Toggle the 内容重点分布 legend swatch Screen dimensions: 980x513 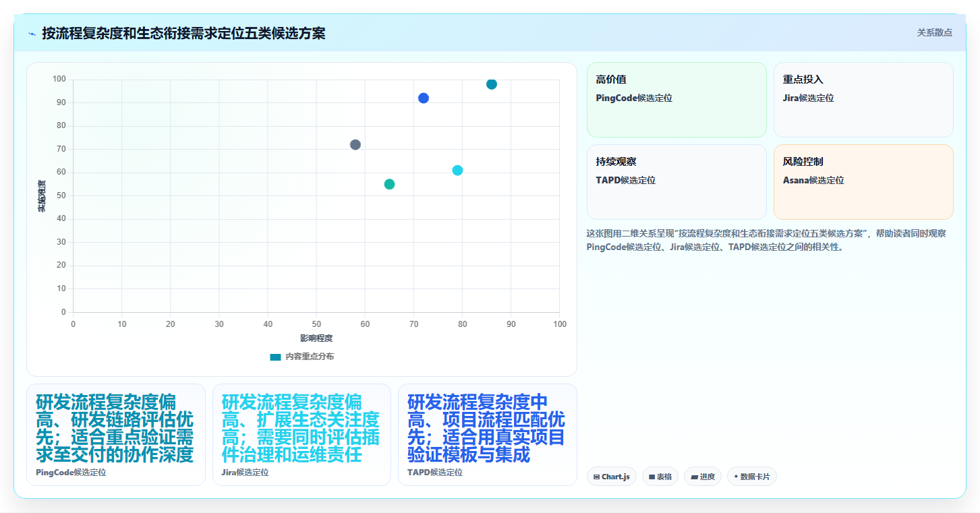tap(275, 357)
